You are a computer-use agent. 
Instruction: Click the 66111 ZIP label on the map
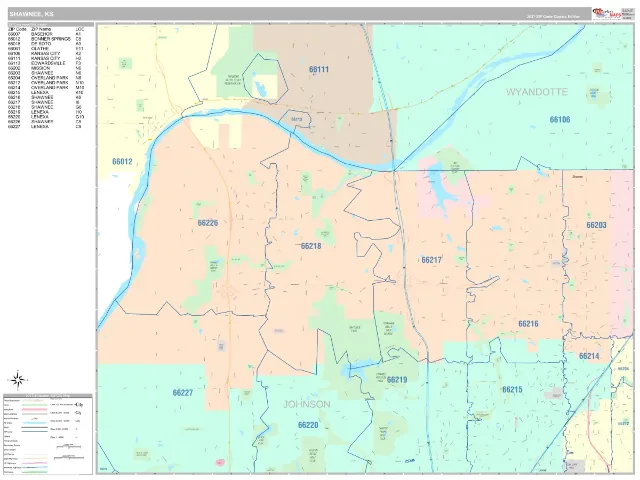[x=319, y=69]
